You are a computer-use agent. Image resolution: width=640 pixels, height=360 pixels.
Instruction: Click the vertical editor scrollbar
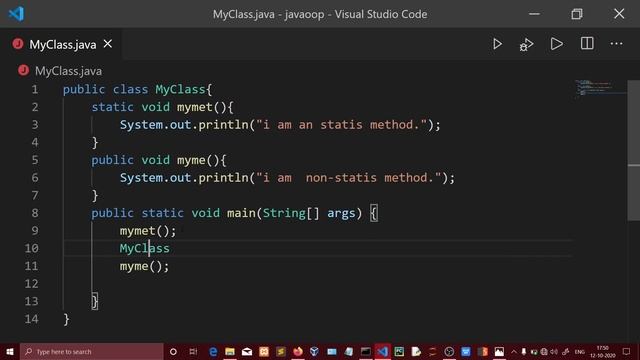633,150
